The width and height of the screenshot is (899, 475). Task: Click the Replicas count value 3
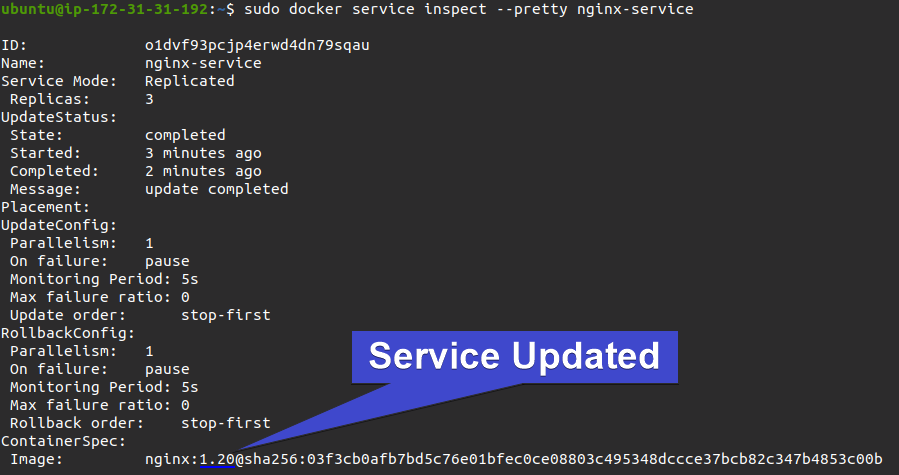click(149, 99)
